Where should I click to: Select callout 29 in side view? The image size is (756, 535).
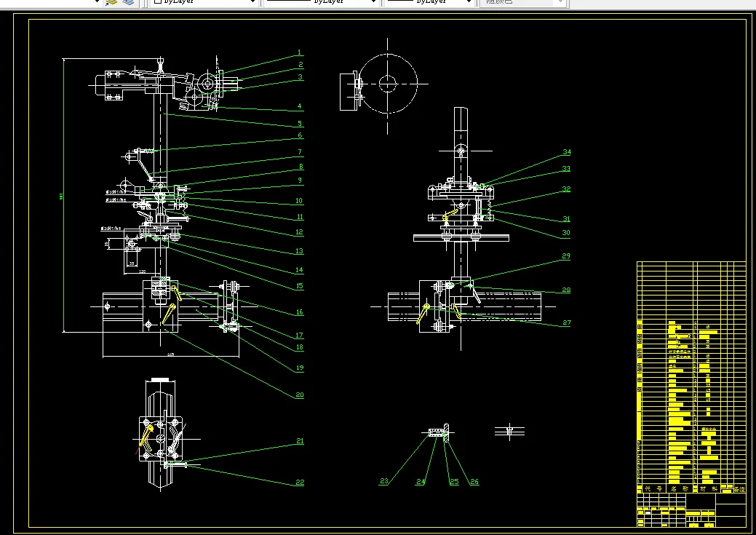pos(566,256)
